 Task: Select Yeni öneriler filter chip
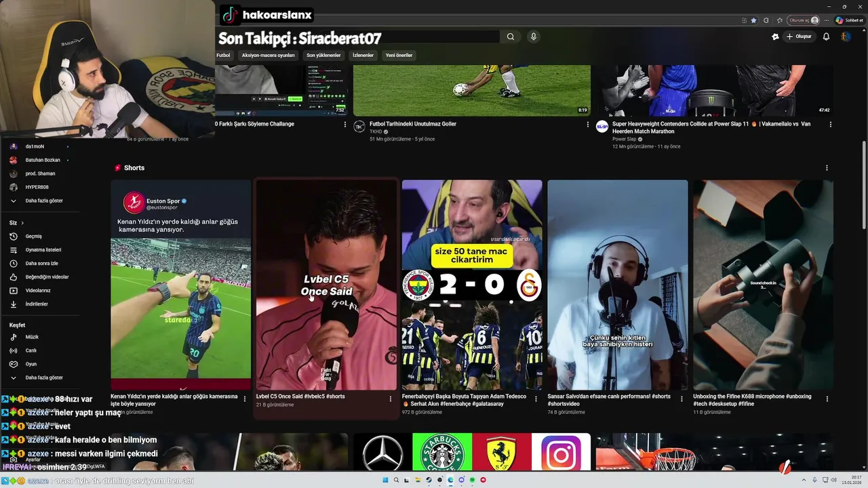(x=399, y=55)
